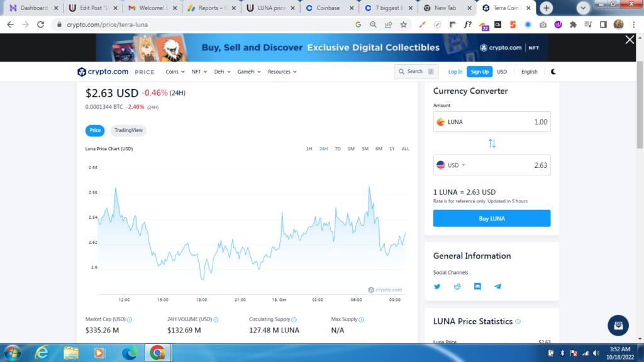The image size is (644, 362).
Task: Show Max Supply info icon
Action: click(362, 320)
